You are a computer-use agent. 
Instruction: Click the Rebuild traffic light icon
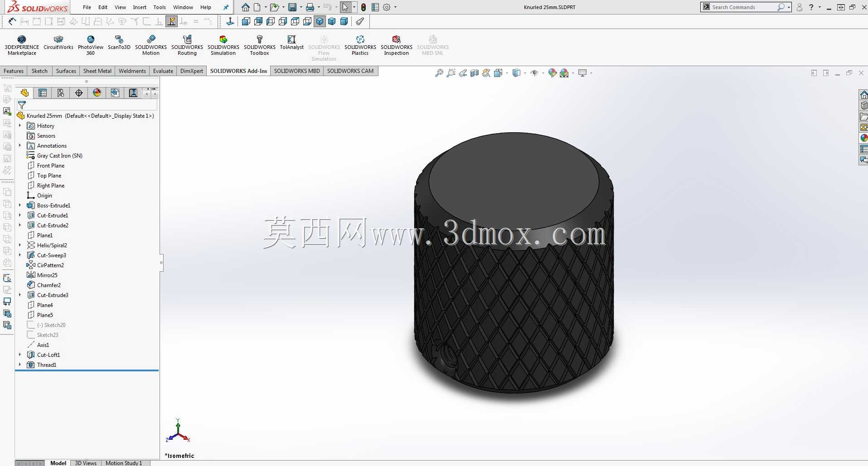pos(364,7)
